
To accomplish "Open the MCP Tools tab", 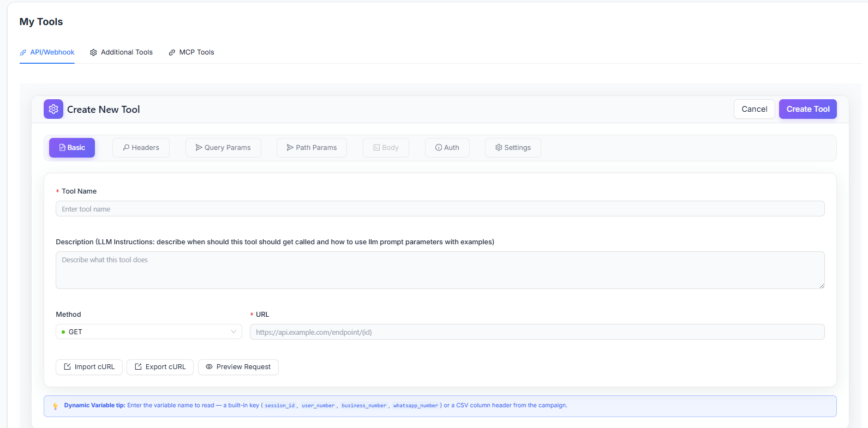I will (x=191, y=52).
